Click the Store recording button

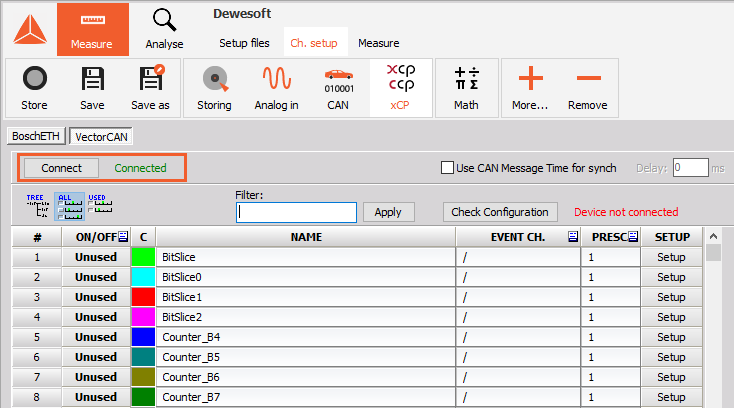(34, 88)
